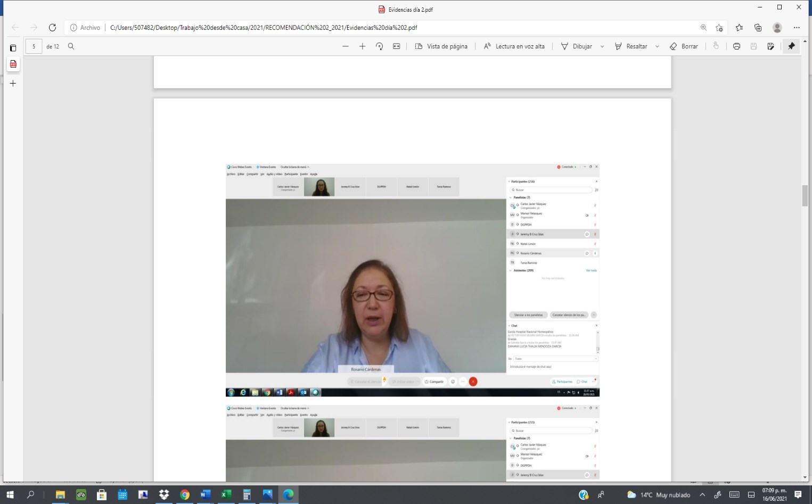Activate the Dibujar drawing tool

pyautogui.click(x=577, y=46)
